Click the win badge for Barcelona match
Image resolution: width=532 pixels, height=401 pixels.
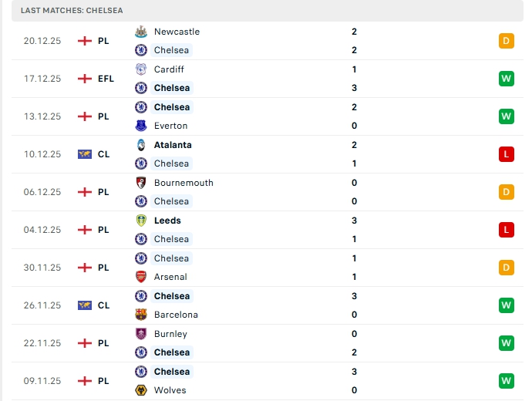coord(506,305)
